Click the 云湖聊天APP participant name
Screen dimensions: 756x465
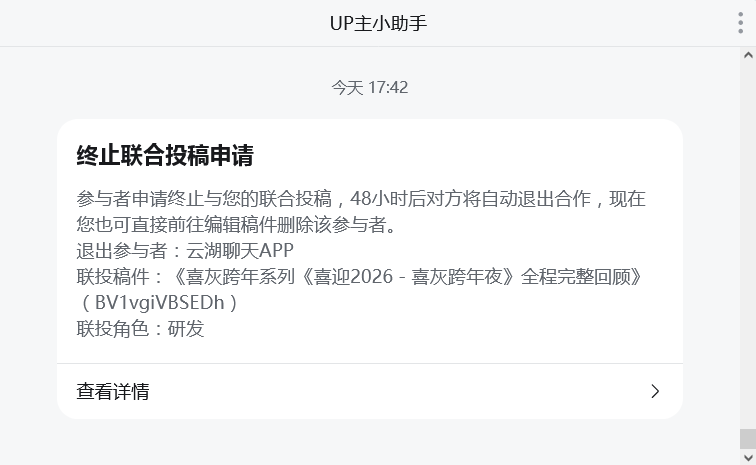pos(240,251)
